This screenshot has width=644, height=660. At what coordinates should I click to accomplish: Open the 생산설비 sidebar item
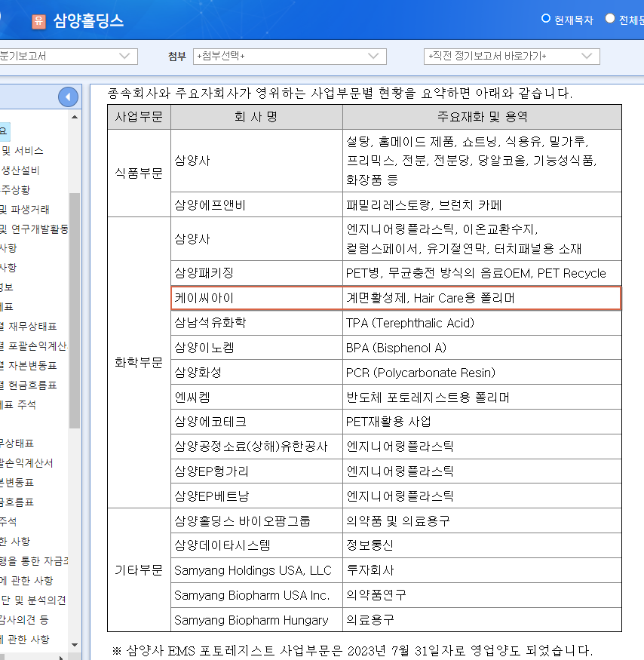20,170
